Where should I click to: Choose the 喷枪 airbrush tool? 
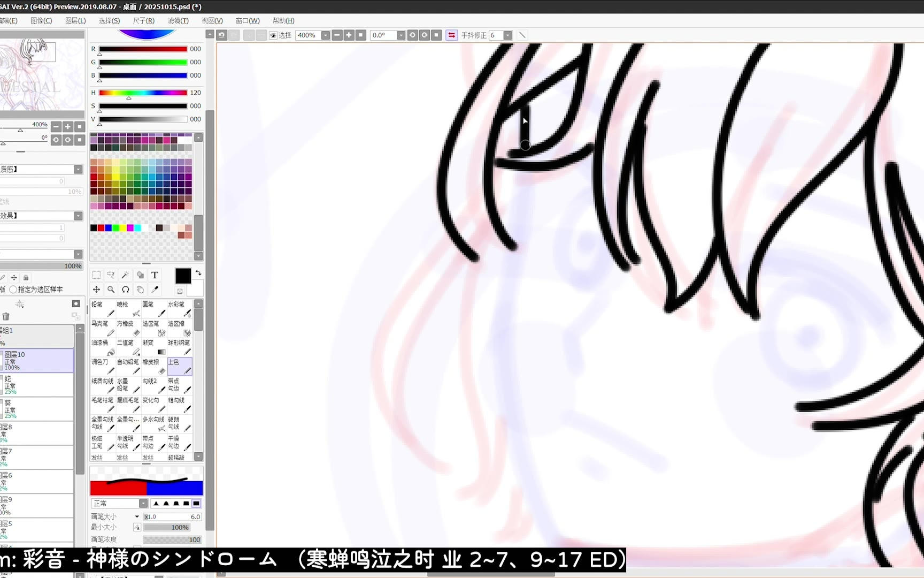(128, 309)
